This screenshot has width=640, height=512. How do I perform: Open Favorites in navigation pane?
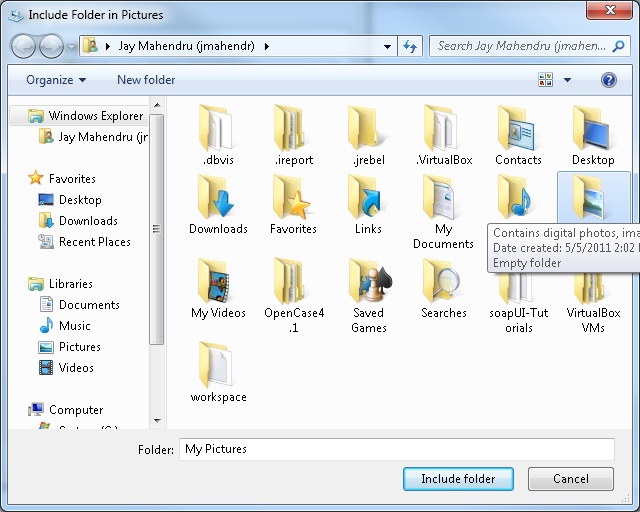point(61,178)
